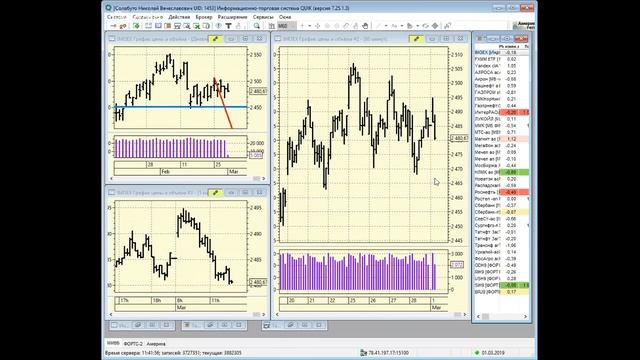Maximize the right 60-minute chart window
The image size is (640, 360).
pyautogui.click(x=446, y=39)
